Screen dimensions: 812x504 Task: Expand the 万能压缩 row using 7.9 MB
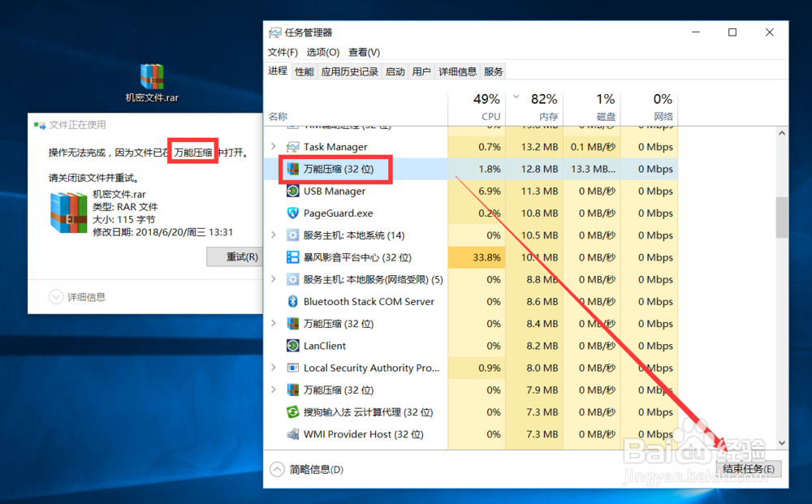274,390
